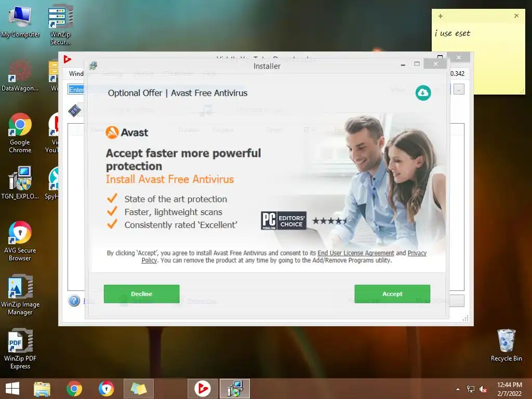Click the Viddly logo in its title bar
The image size is (532, 399).
coord(67,59)
